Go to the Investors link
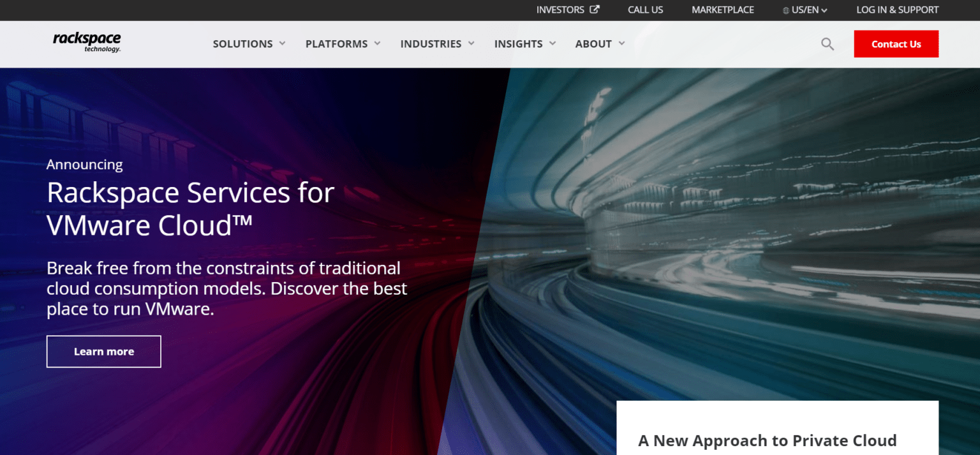Image resolution: width=980 pixels, height=455 pixels. tap(560, 10)
